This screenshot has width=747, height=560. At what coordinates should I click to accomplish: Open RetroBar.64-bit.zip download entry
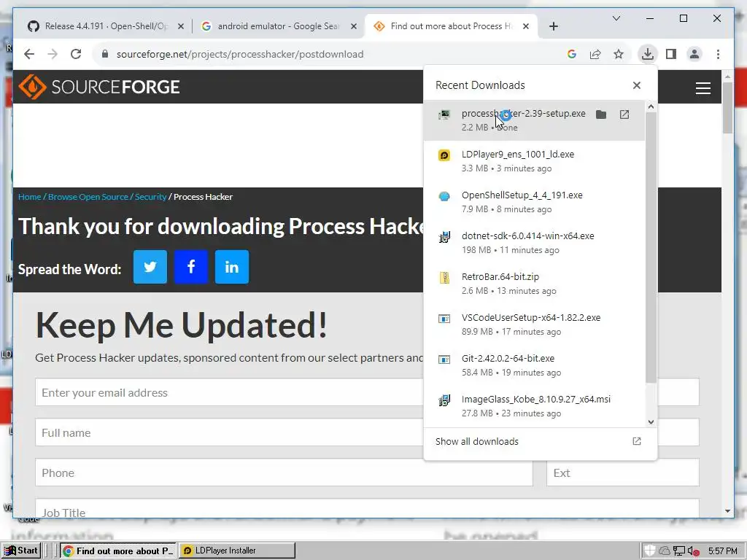(534, 284)
